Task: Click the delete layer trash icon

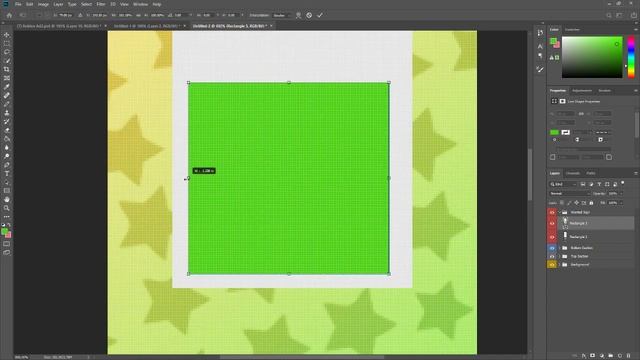Action: [x=629, y=356]
